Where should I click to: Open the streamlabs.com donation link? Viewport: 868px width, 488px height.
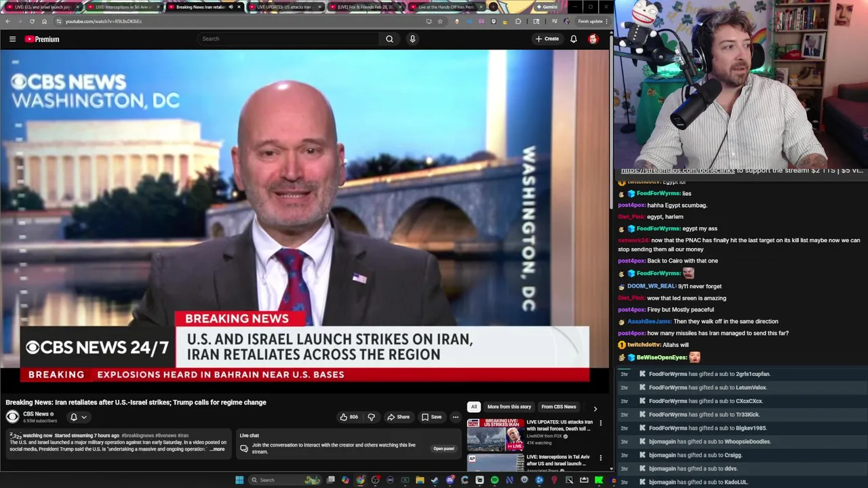(677, 171)
